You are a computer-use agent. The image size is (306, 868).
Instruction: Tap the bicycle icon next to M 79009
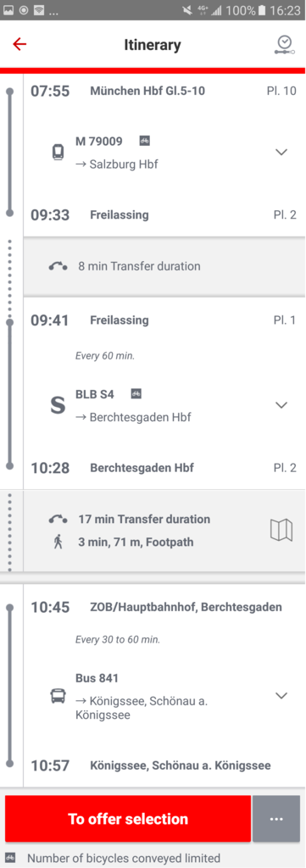[x=144, y=141]
